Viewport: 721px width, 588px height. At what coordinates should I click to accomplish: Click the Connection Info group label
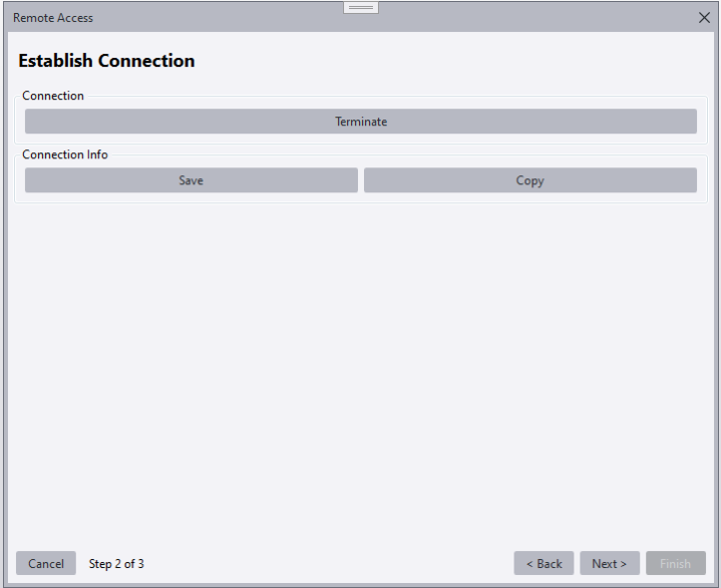click(65, 154)
